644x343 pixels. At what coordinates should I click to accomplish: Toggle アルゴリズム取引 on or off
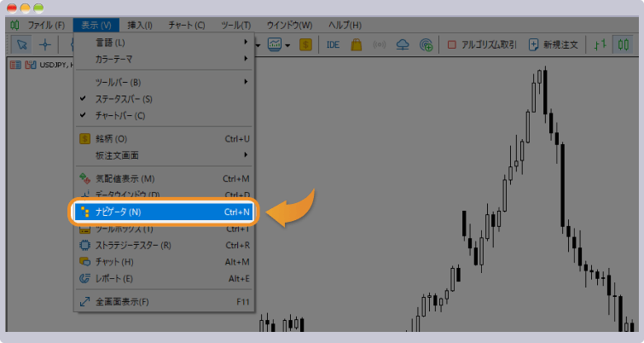point(482,45)
